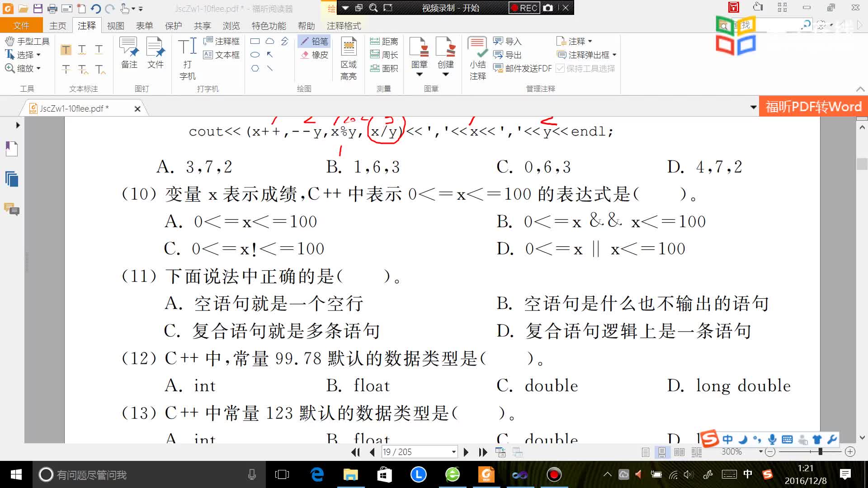Open the File (文件) menu
Viewport: 868px width, 488px height.
point(21,26)
